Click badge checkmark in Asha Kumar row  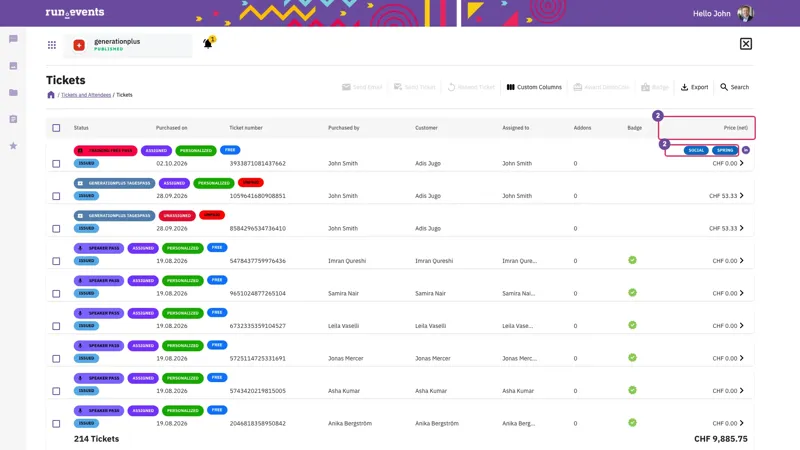coord(632,390)
